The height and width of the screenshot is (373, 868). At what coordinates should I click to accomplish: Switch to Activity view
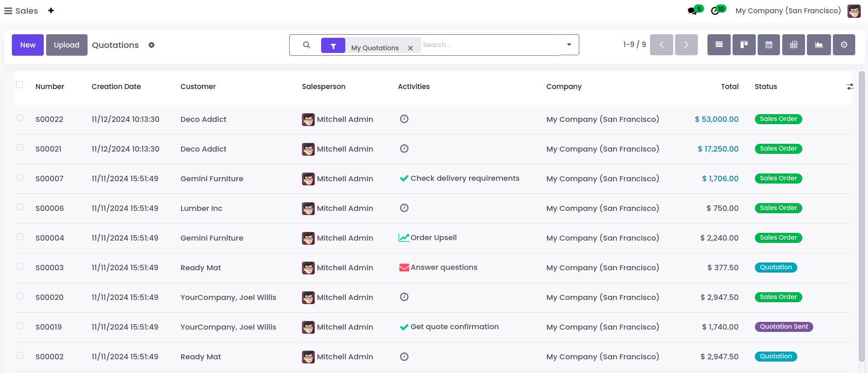click(844, 45)
